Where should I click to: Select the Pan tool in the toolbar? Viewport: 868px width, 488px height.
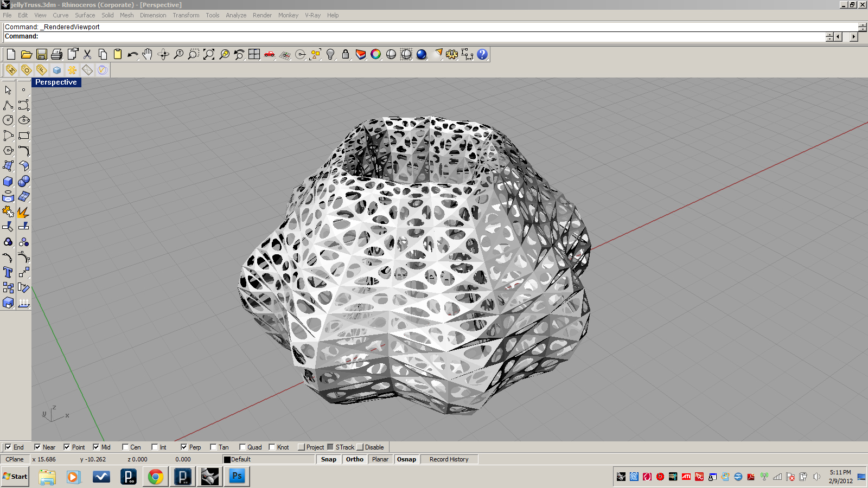[146, 54]
